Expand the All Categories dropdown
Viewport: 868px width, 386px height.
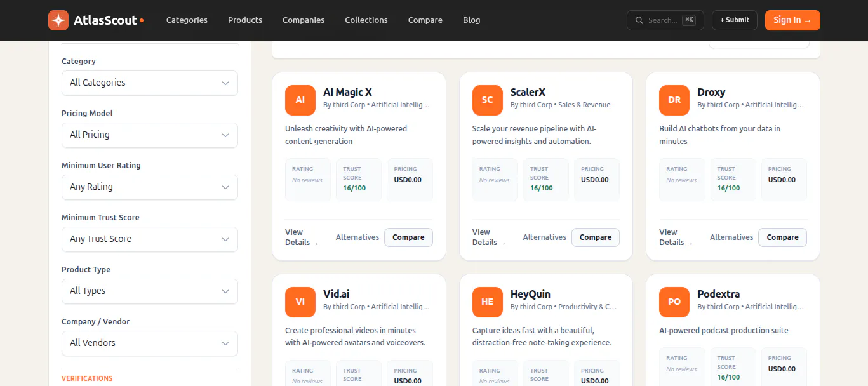tap(150, 83)
